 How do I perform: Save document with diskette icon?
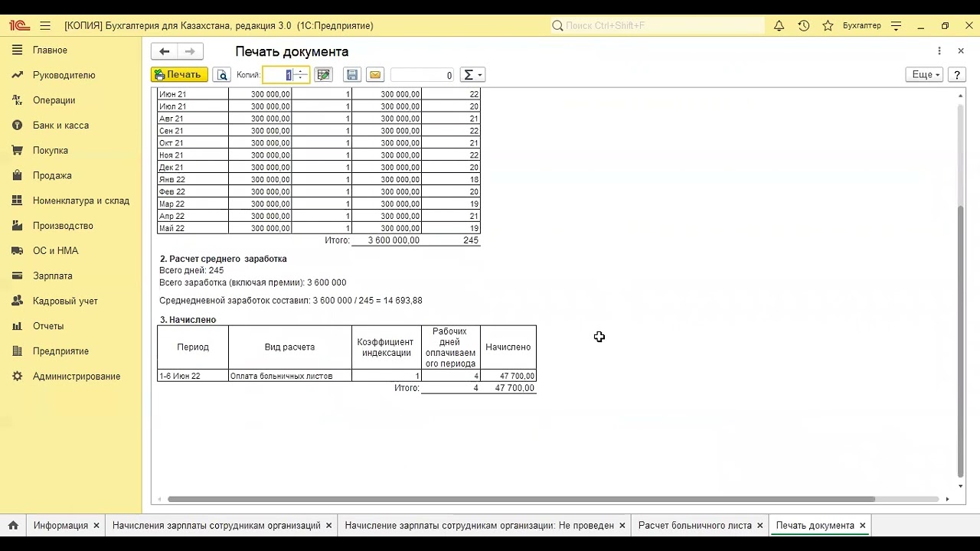352,75
